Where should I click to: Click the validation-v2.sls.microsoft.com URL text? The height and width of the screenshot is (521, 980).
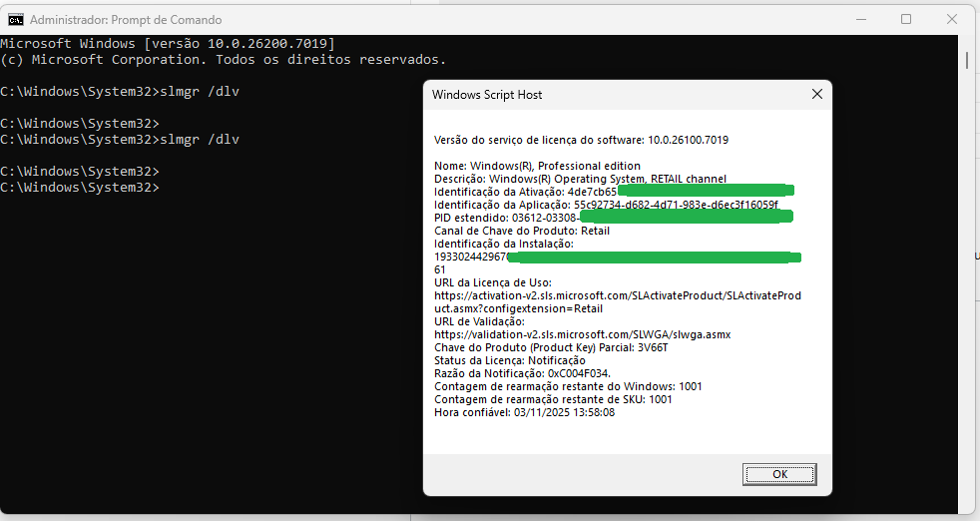point(583,334)
